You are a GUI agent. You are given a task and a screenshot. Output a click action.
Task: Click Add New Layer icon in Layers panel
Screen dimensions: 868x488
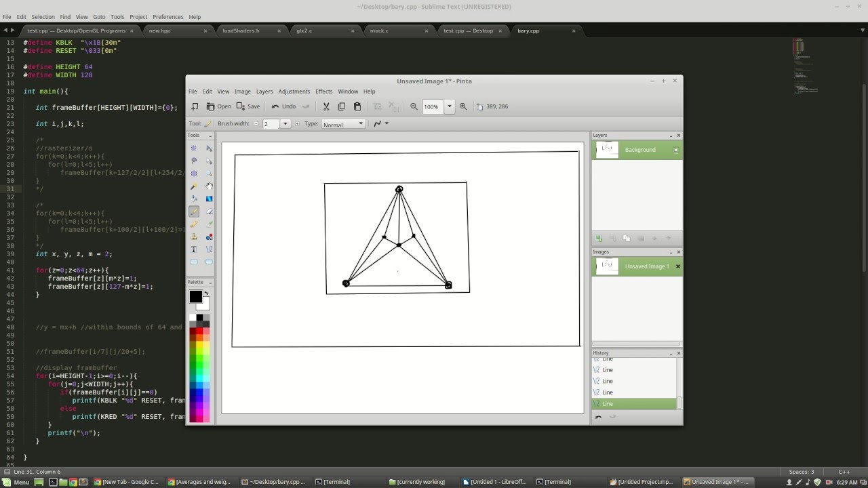(599, 239)
